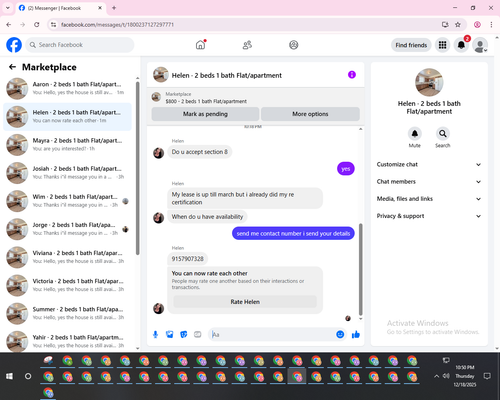Bookmark this page with the star icon

(458, 25)
